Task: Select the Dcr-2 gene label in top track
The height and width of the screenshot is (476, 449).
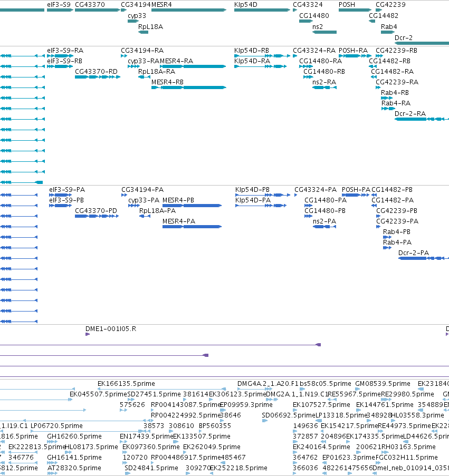Action: (x=404, y=37)
